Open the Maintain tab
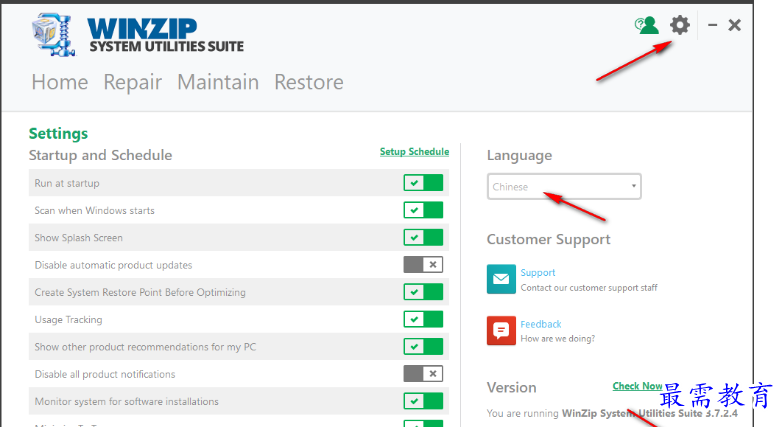Screen dimensions: 781x427 click(218, 82)
